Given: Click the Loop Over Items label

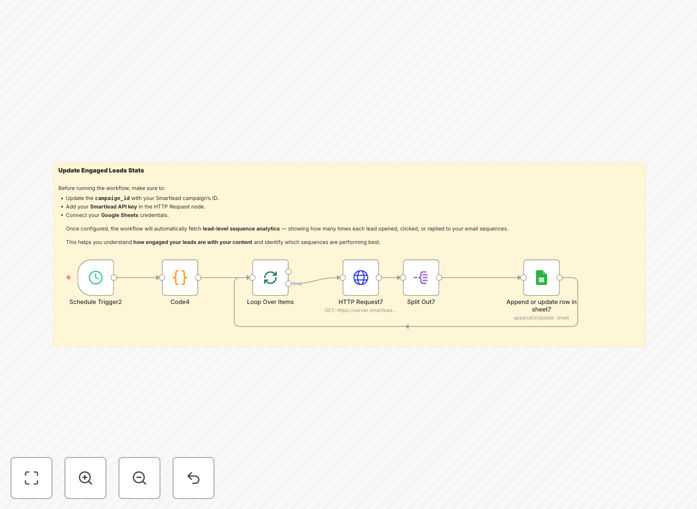Looking at the screenshot, I should pyautogui.click(x=270, y=302).
